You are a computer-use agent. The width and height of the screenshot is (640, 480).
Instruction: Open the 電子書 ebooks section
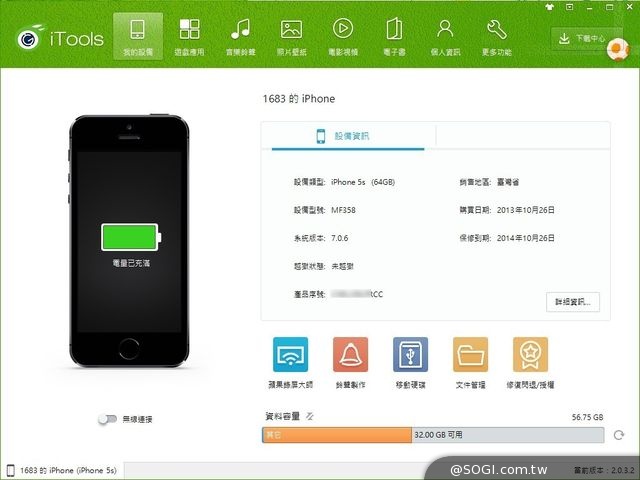click(394, 36)
